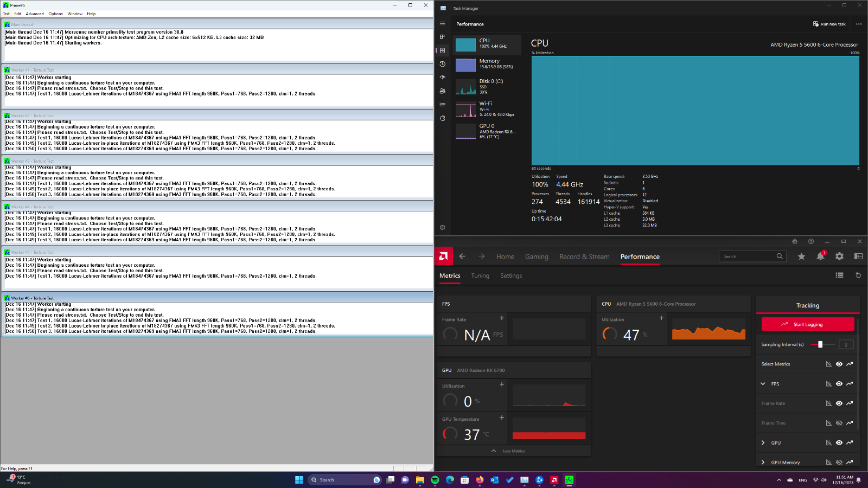Hide Frame Rate metric with eye icon
The width and height of the screenshot is (868, 488).
click(839, 403)
